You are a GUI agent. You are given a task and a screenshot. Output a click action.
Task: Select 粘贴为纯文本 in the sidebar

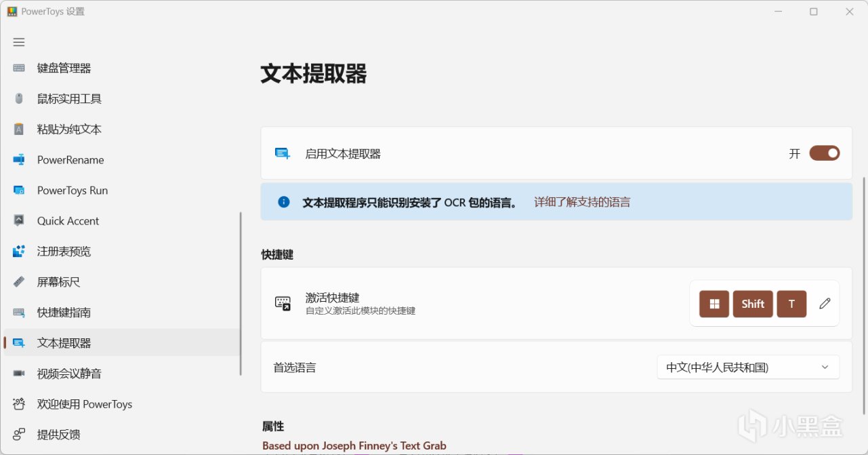(x=122, y=129)
